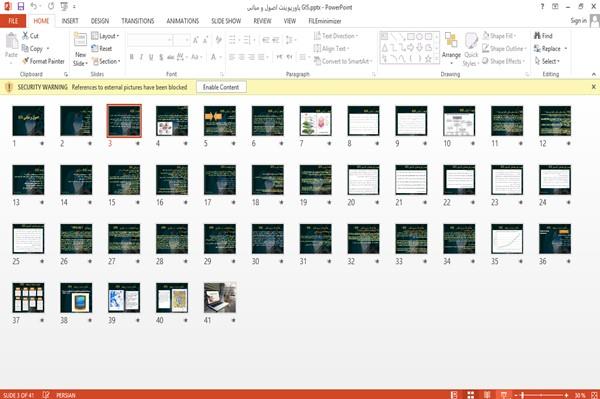Open the Copy dropdown arrow
This screenshot has height=399, width=600.
coord(48,49)
